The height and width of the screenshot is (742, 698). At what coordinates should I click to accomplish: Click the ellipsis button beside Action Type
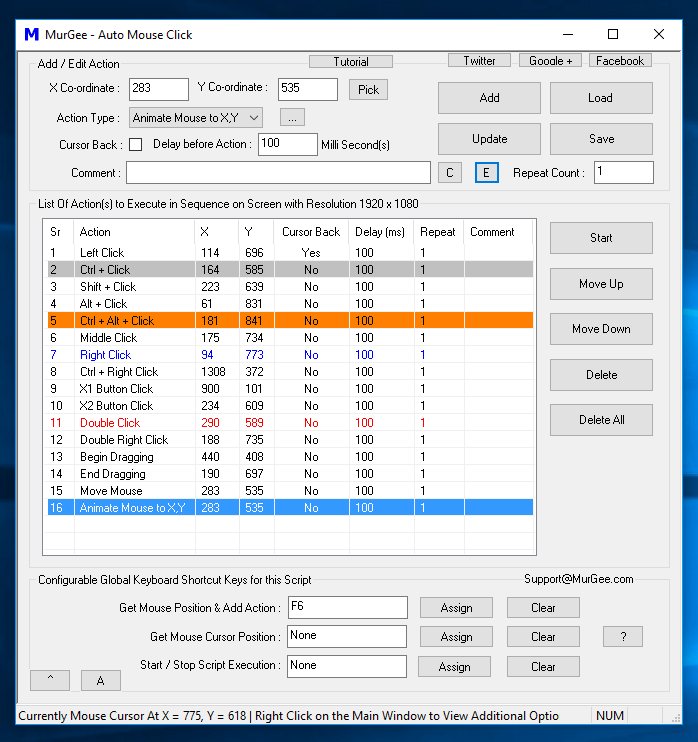pyautogui.click(x=292, y=117)
